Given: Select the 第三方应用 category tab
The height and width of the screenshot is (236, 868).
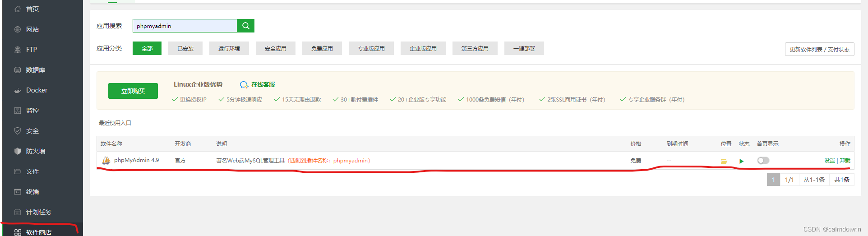Looking at the screenshot, I should 475,48.
